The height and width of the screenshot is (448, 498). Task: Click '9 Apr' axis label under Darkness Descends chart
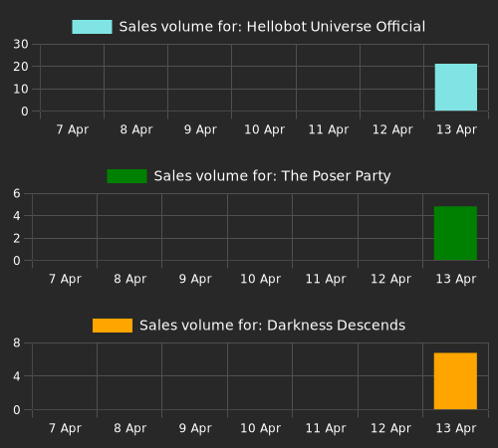(195, 428)
